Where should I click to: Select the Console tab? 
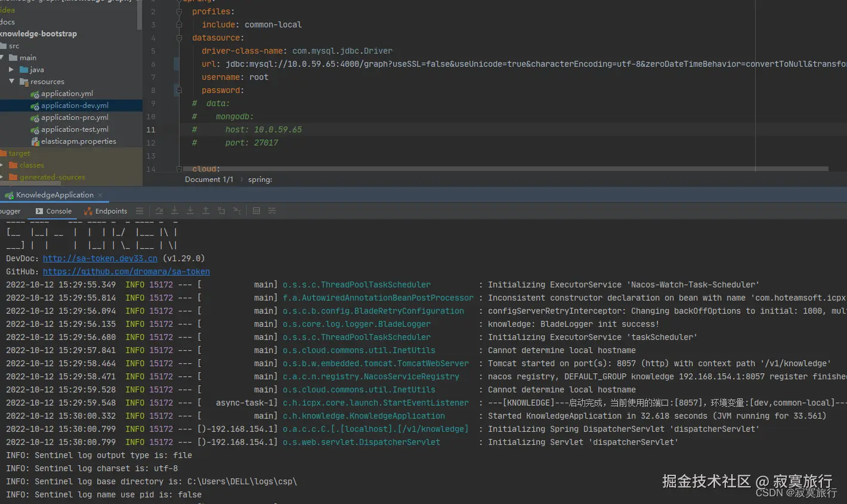coord(54,211)
